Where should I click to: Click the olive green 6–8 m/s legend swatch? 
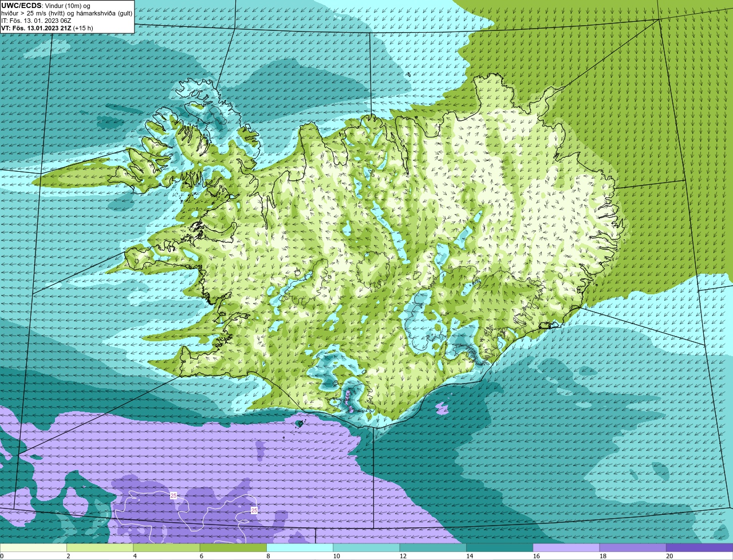[x=234, y=547]
